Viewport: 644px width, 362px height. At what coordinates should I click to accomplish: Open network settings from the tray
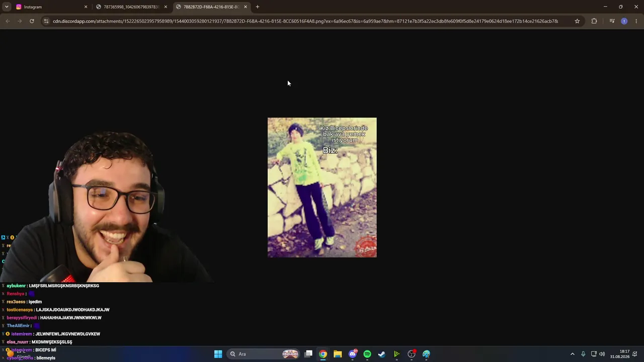[x=594, y=354]
